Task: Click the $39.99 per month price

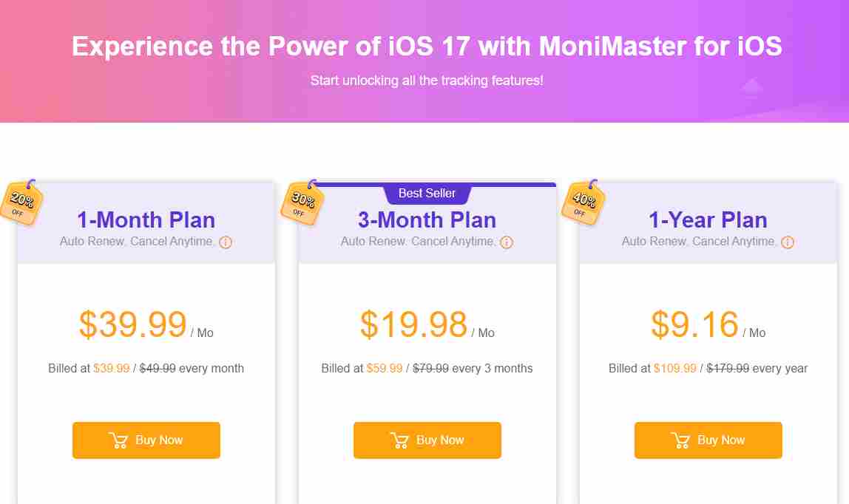Action: click(133, 325)
